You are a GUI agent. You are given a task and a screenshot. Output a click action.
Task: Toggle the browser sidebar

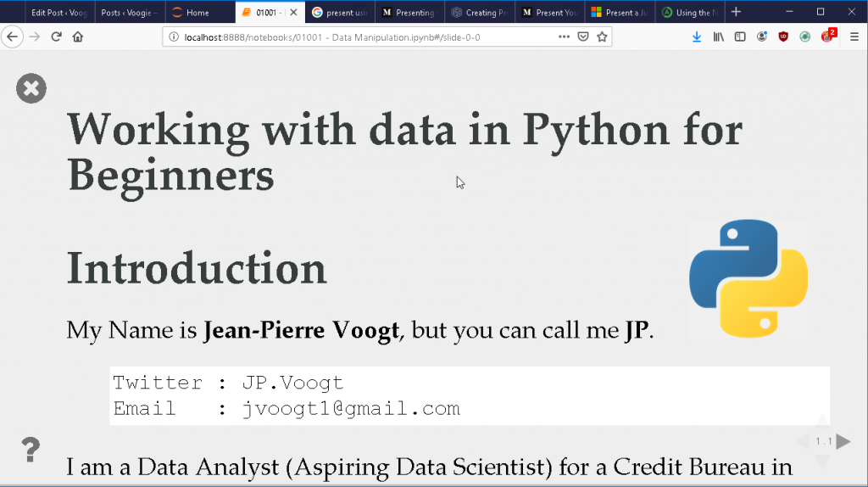tap(740, 36)
